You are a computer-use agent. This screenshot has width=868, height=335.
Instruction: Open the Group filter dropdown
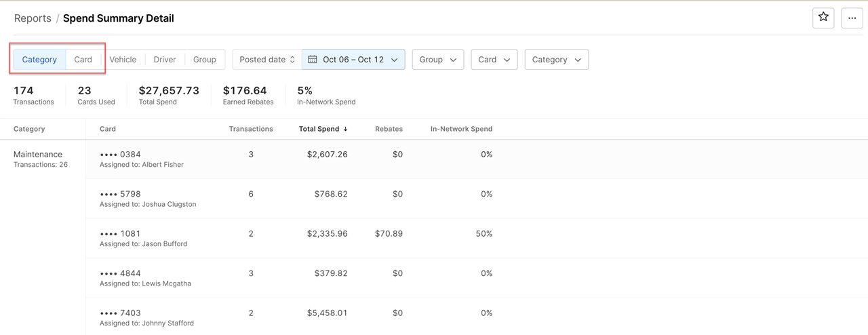[437, 60]
